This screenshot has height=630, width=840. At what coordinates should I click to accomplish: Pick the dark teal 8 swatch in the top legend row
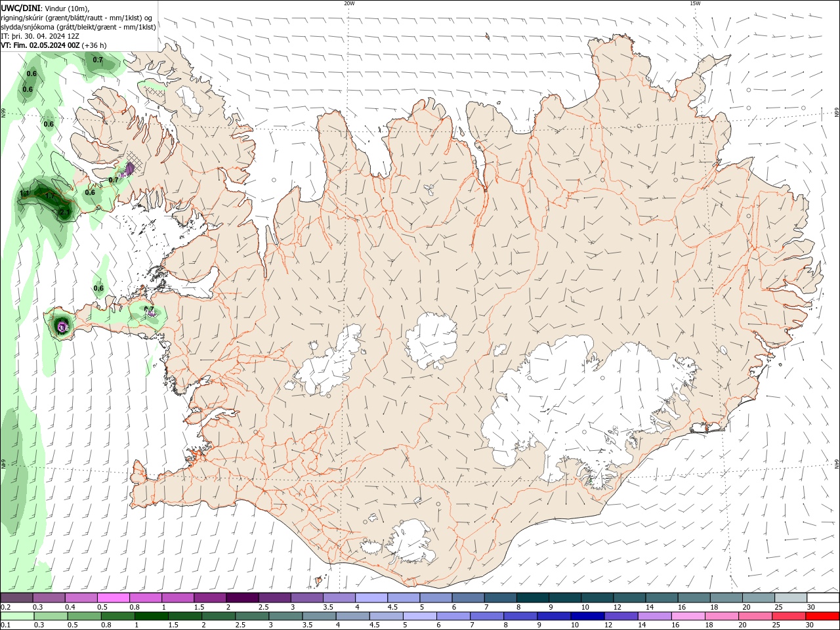tap(532, 598)
